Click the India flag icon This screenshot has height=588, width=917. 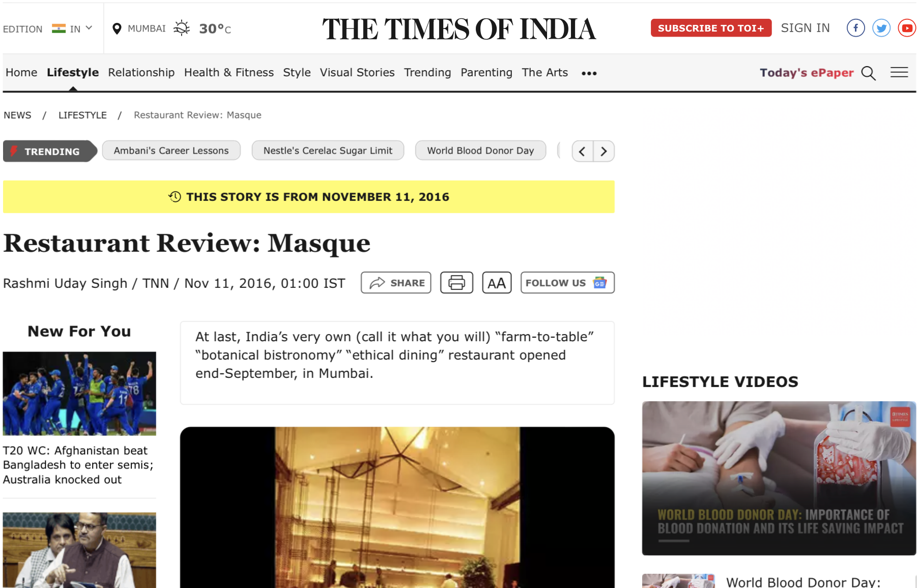[59, 28]
